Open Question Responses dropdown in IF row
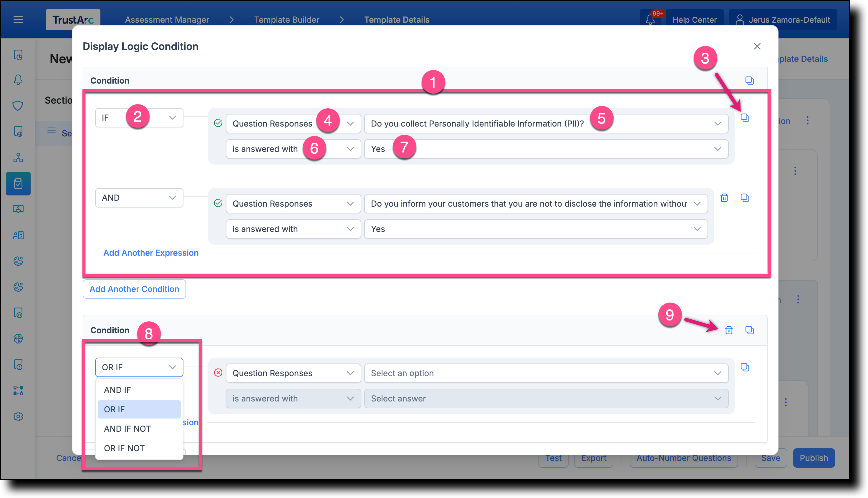868x498 pixels. point(293,124)
